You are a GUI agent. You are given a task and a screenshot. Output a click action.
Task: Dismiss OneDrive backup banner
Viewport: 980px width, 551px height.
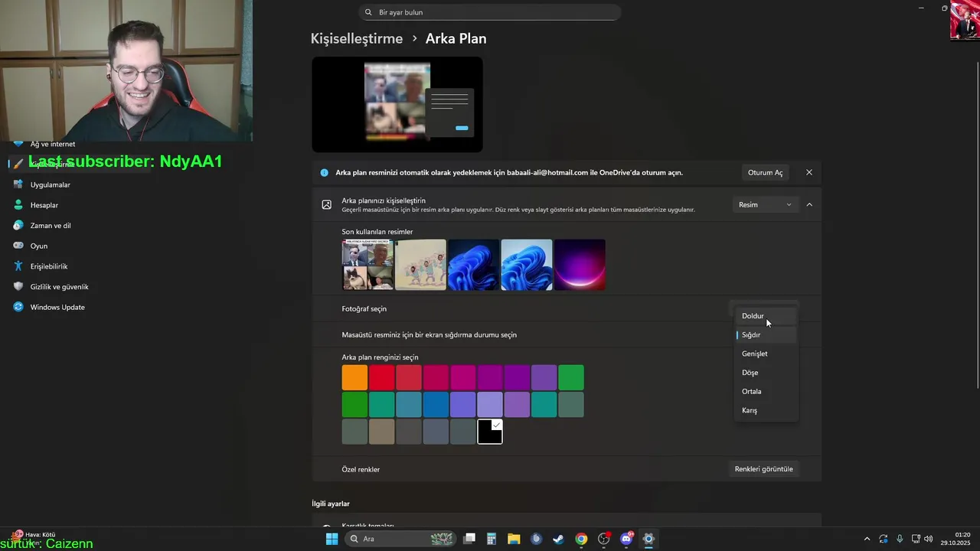coord(809,172)
